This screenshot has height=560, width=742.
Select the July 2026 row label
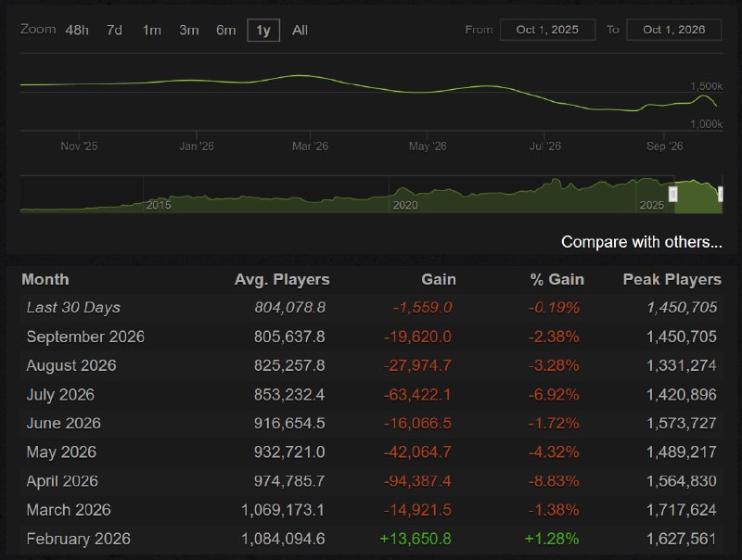tap(60, 394)
